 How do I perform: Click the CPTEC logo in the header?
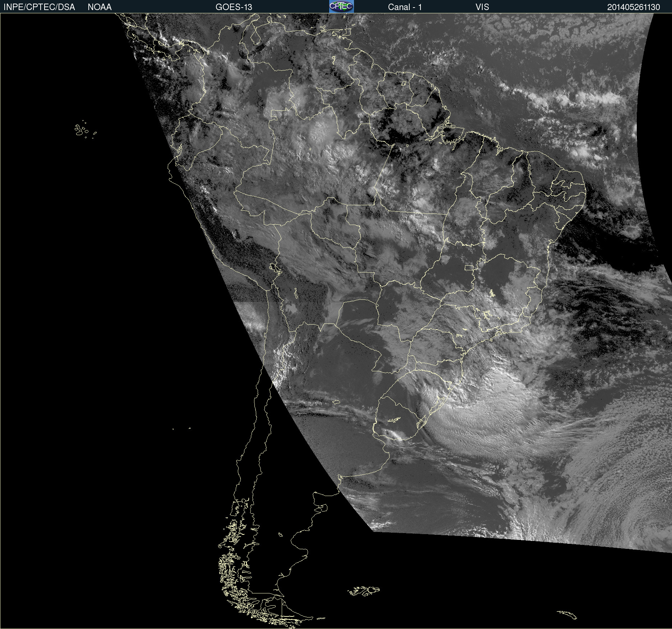click(x=341, y=6)
